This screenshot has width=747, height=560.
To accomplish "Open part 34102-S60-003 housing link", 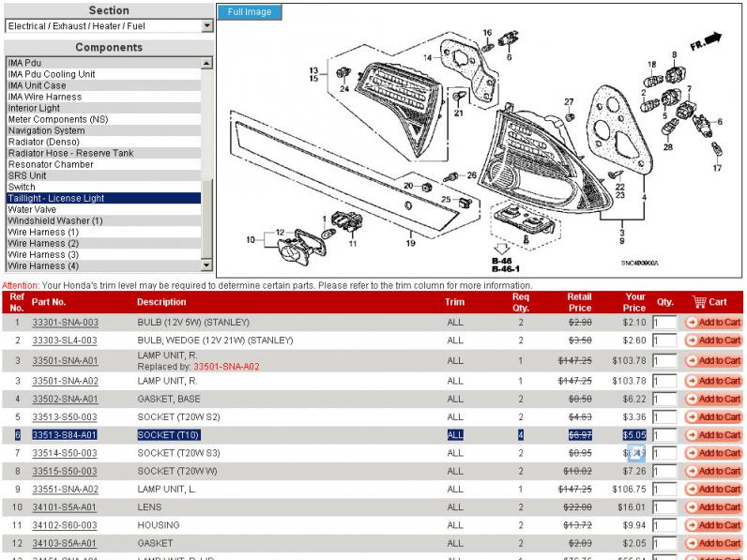I will click(65, 525).
